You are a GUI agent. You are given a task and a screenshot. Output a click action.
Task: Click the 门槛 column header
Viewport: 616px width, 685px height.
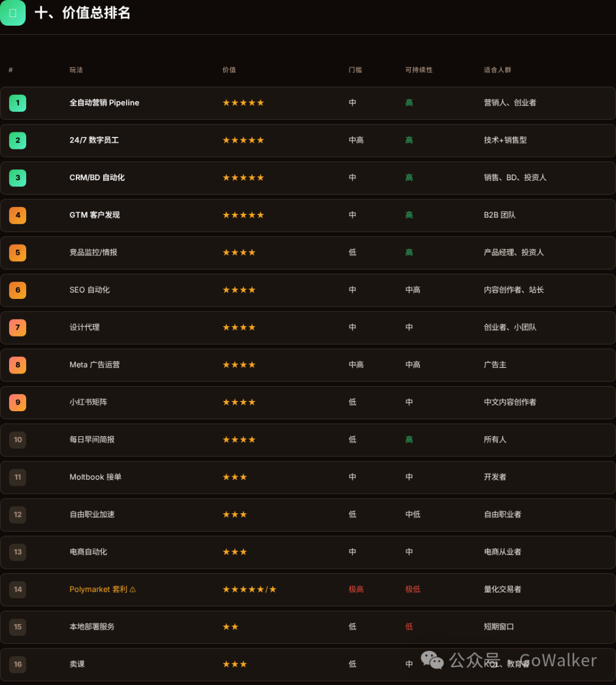355,70
